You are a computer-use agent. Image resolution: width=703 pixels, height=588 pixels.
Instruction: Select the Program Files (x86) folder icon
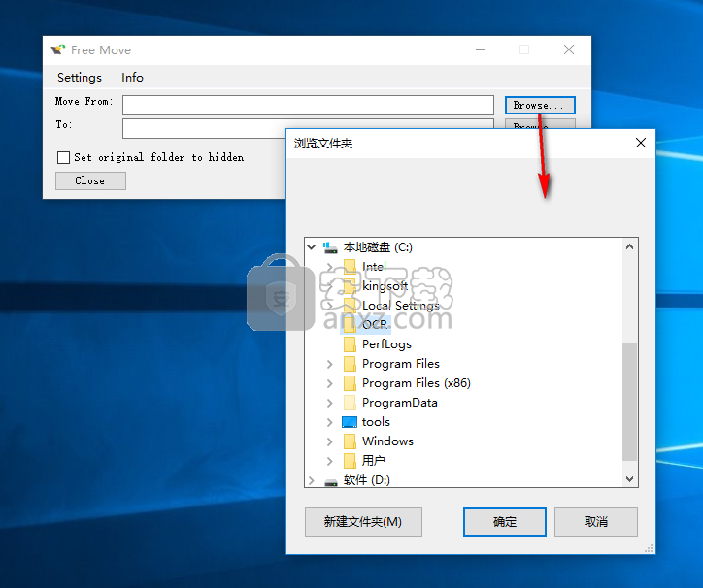(x=350, y=383)
